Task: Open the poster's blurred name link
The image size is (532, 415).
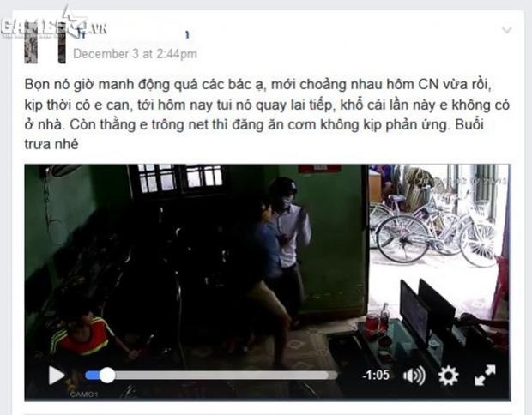Action: (x=81, y=34)
